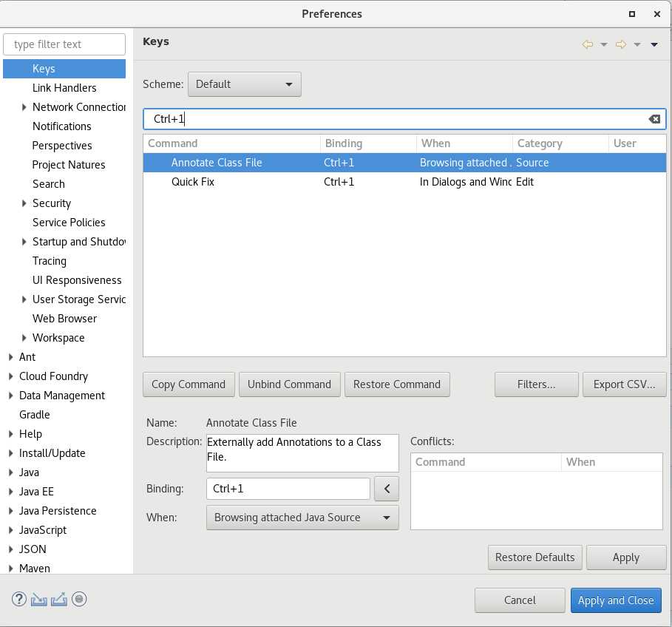Select Link Handlers in the tree

64,88
